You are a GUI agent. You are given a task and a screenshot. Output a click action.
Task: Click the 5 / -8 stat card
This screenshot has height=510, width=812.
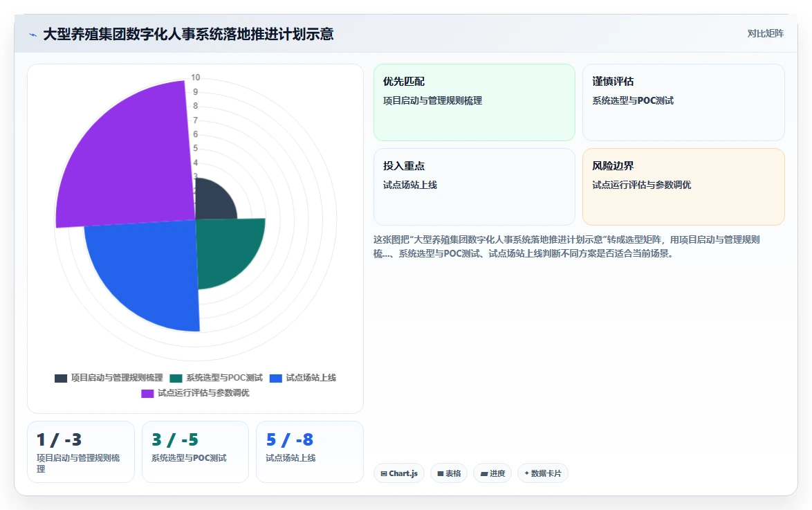point(310,452)
